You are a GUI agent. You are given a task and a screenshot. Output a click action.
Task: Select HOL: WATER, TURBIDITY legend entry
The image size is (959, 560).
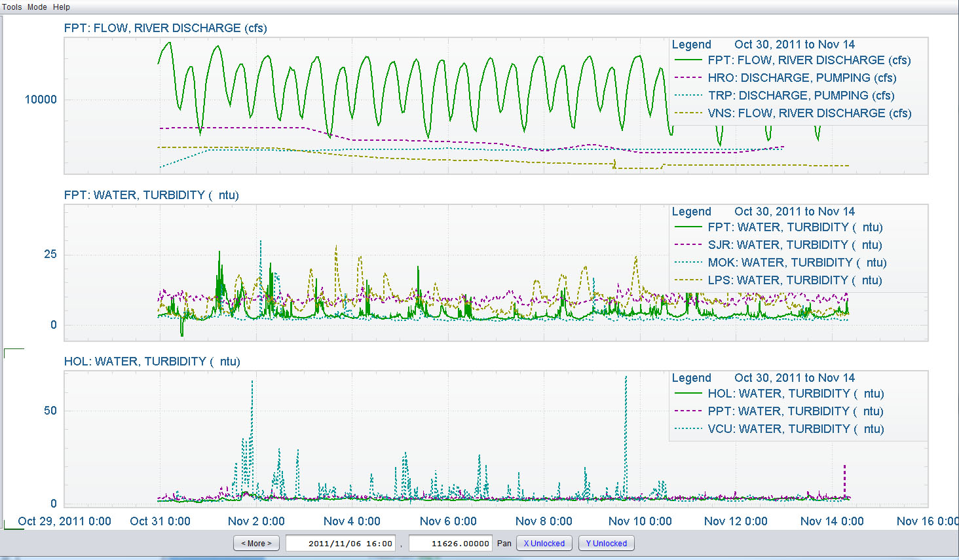(x=780, y=394)
